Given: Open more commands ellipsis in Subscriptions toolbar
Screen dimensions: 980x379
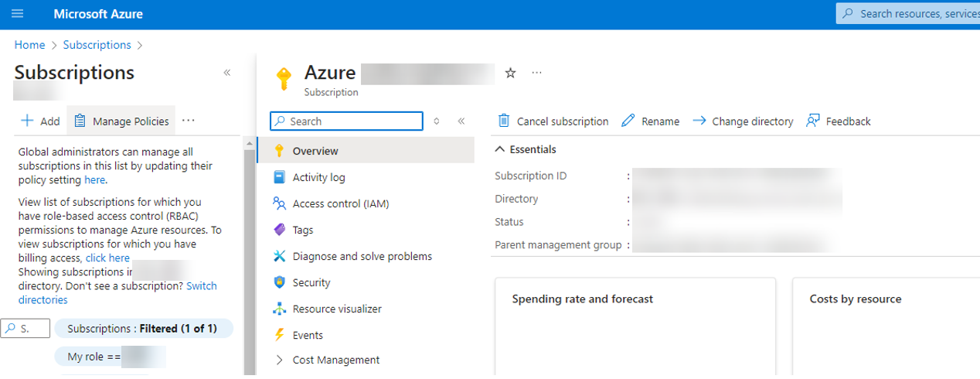Looking at the screenshot, I should 189,121.
